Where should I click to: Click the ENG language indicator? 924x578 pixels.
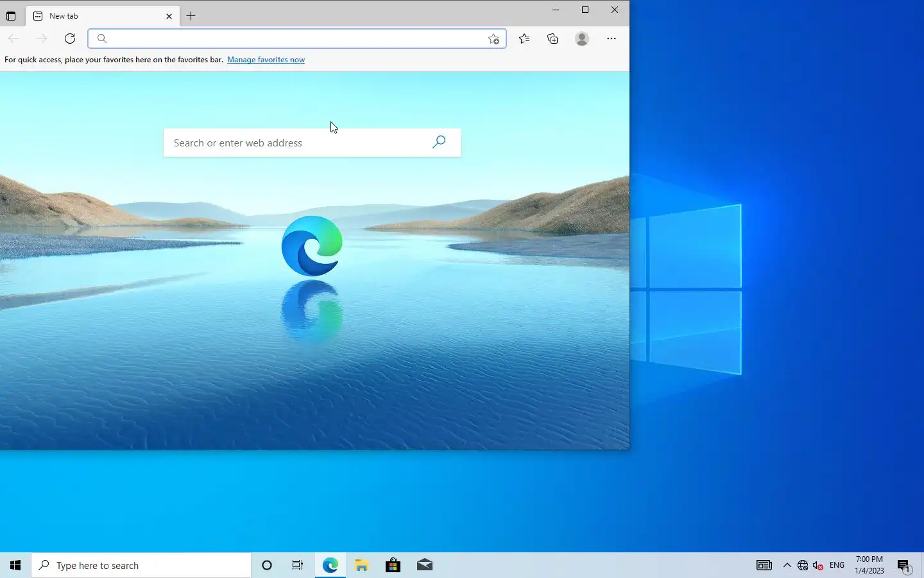pyautogui.click(x=837, y=565)
